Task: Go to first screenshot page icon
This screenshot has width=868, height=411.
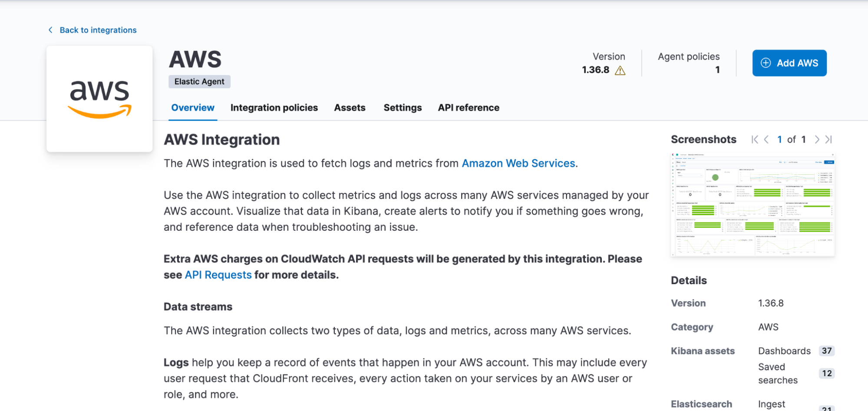Action: [x=755, y=139]
